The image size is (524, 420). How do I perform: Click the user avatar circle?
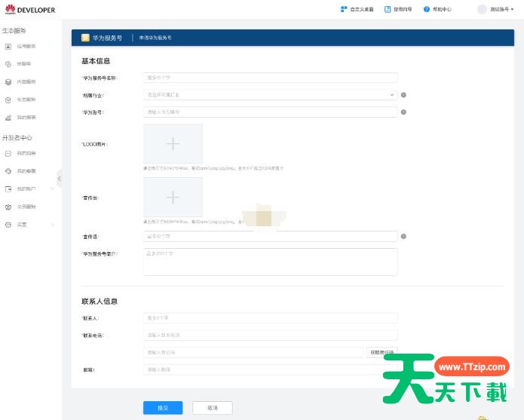pyautogui.click(x=482, y=9)
